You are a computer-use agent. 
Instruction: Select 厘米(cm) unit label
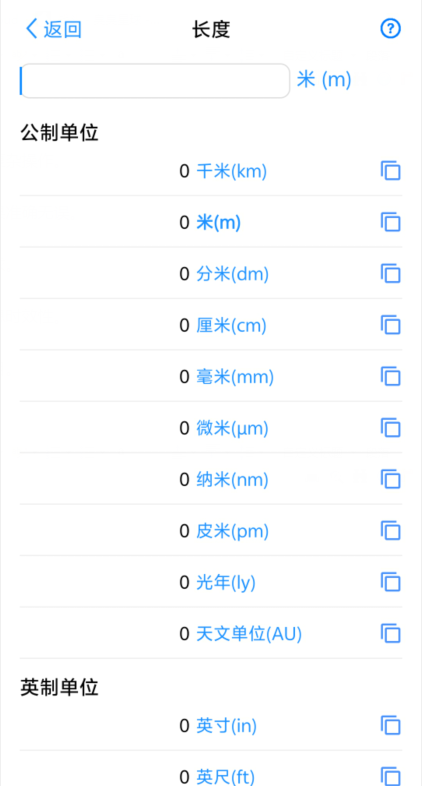click(x=231, y=326)
